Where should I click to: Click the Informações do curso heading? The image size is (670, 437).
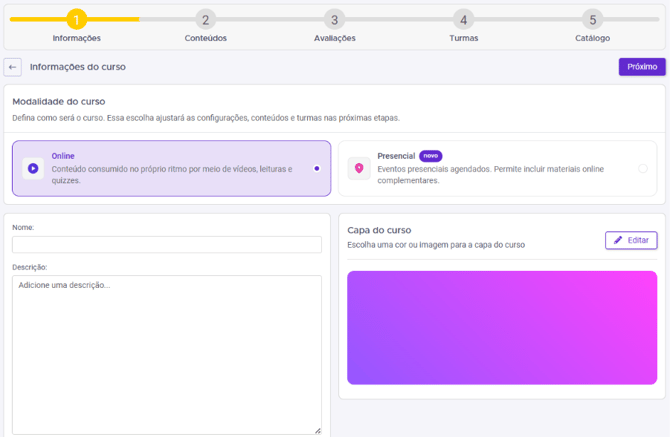pyautogui.click(x=78, y=67)
